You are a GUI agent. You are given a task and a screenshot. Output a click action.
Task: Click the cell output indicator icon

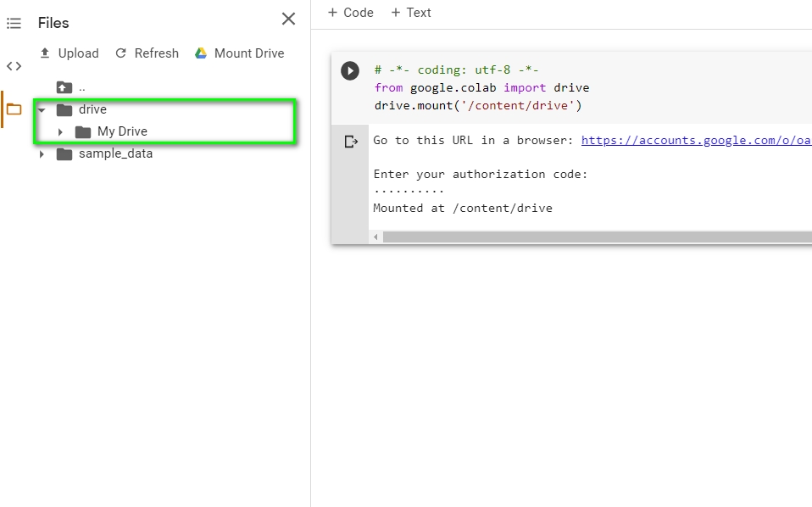pos(351,141)
